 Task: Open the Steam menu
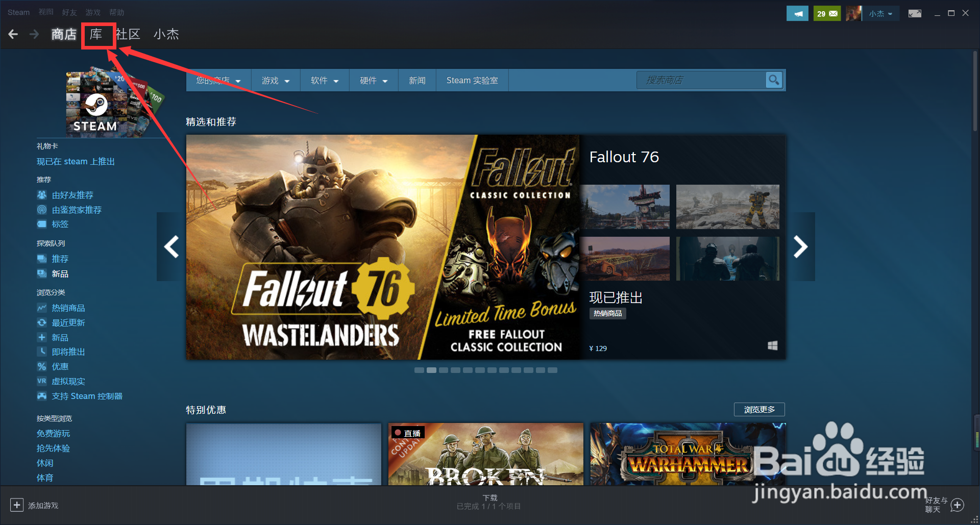click(x=18, y=12)
